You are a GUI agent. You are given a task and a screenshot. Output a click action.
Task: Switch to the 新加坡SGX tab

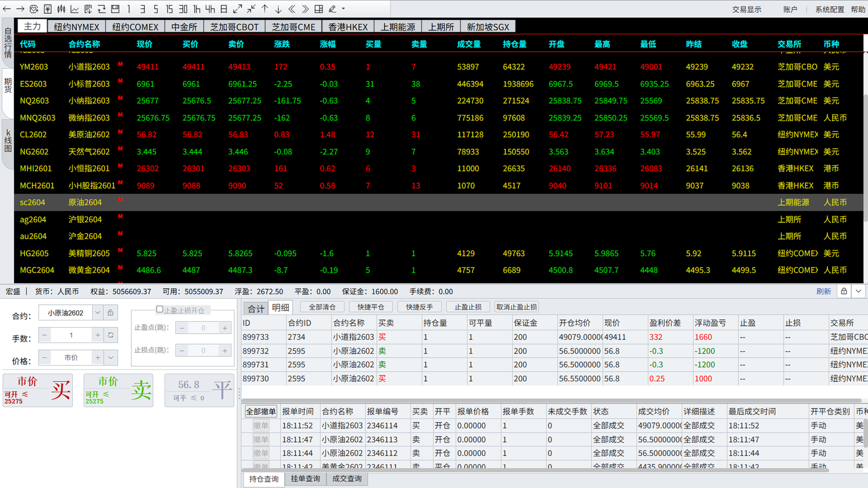[x=488, y=27]
